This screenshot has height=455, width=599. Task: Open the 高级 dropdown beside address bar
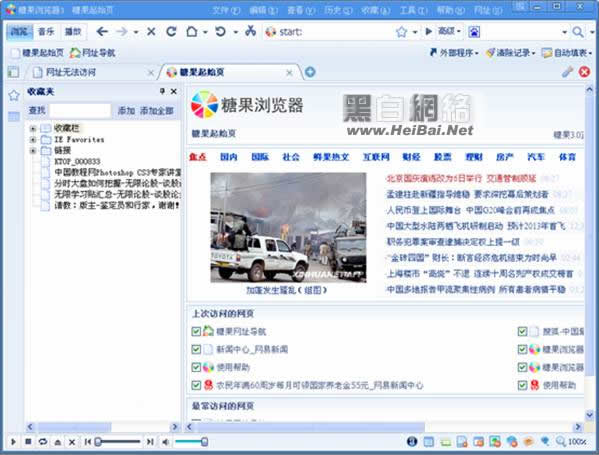[449, 31]
